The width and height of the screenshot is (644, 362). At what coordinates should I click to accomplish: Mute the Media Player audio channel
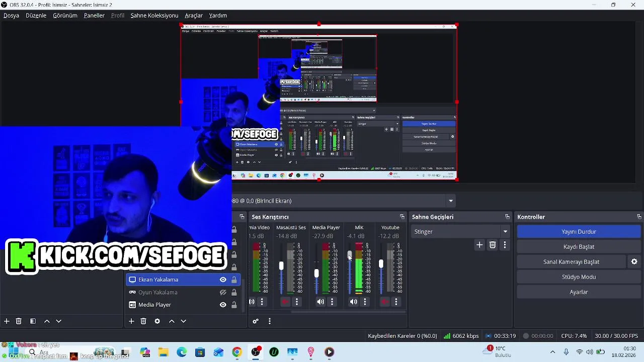[320, 302]
